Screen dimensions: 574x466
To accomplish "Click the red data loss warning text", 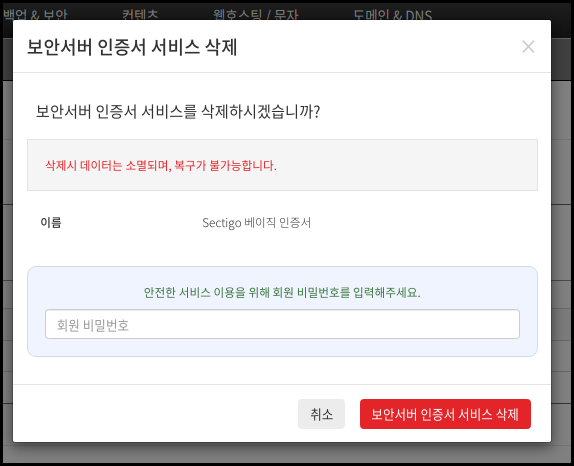I will [x=161, y=165].
